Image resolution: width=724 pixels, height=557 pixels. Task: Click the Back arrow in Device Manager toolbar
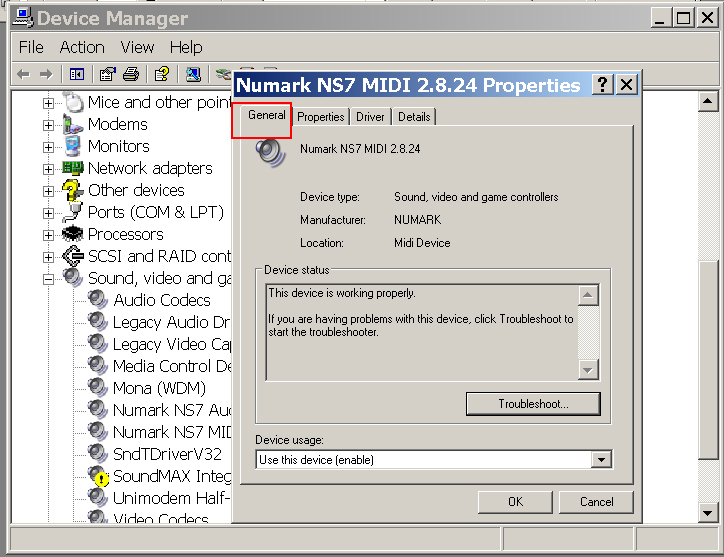click(x=23, y=74)
